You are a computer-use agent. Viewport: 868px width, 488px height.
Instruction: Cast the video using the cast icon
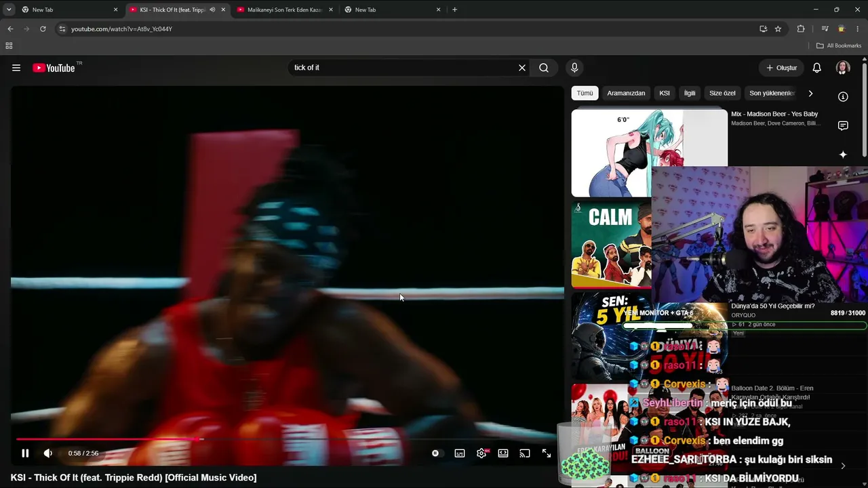coord(525,453)
